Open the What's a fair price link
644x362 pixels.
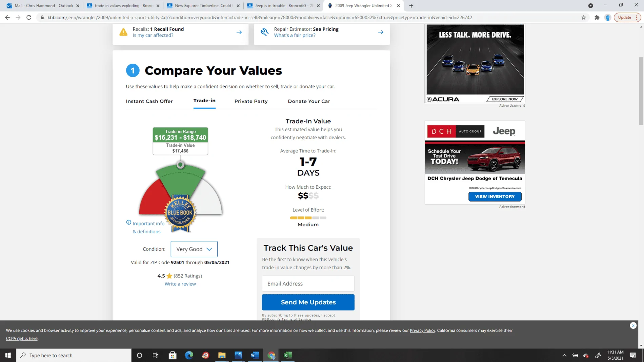pos(295,35)
